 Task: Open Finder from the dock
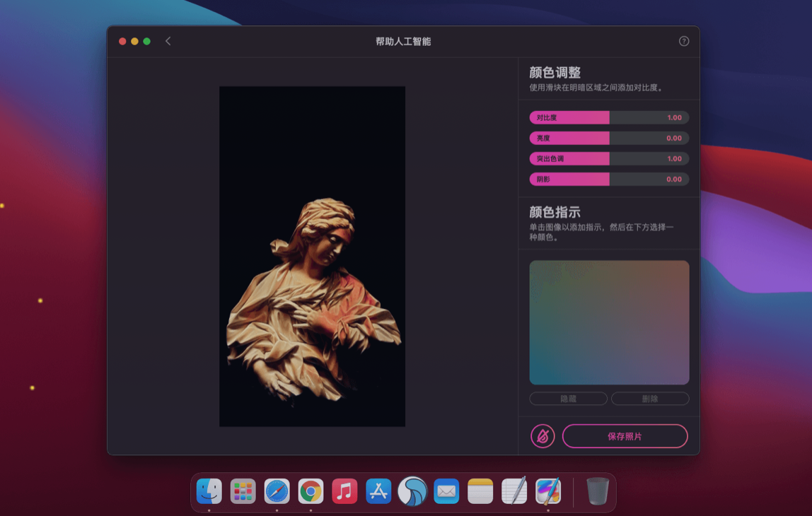tap(209, 491)
